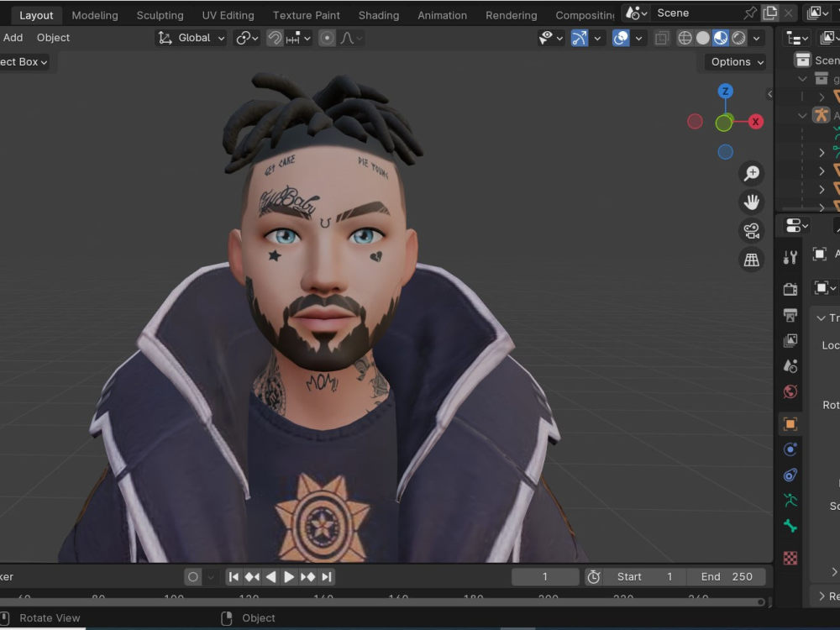
Task: Switch to the Sculpting workspace tab
Action: pos(160,14)
